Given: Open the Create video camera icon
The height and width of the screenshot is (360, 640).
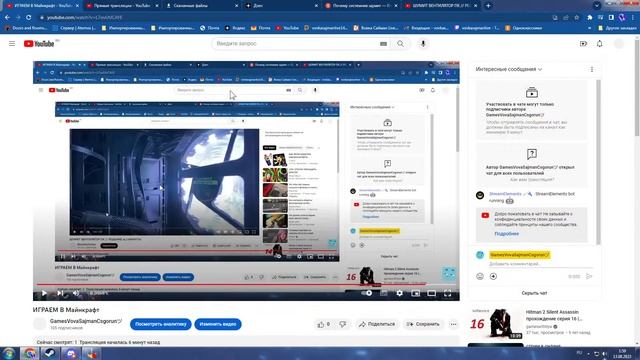Looking at the screenshot, I should [583, 44].
